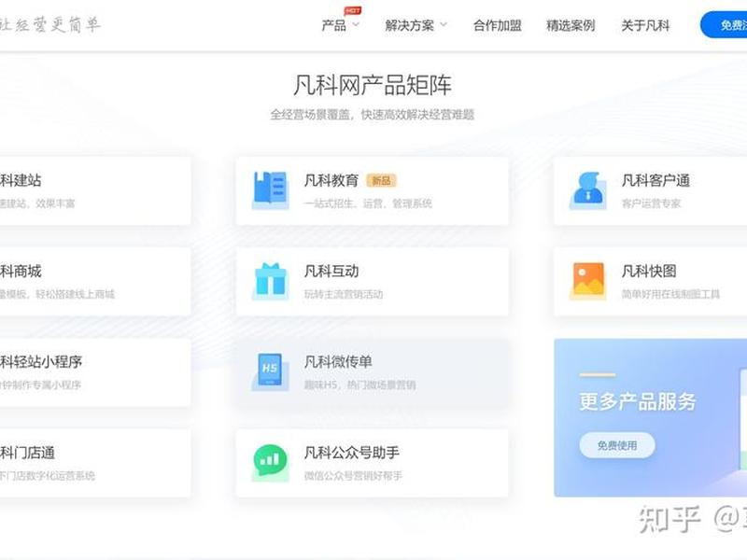Screen dimensions: 747x560
Task: Open the 凡科门店通 card
Action: click(95, 463)
